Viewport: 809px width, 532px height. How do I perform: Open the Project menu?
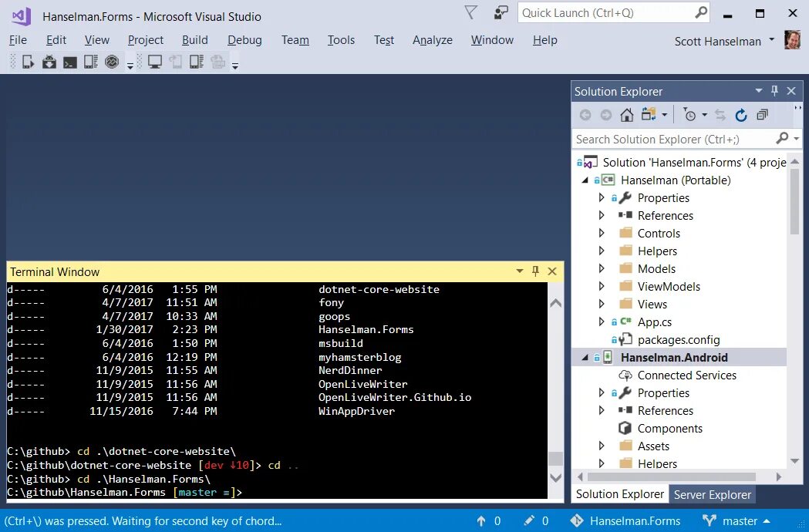pos(146,40)
